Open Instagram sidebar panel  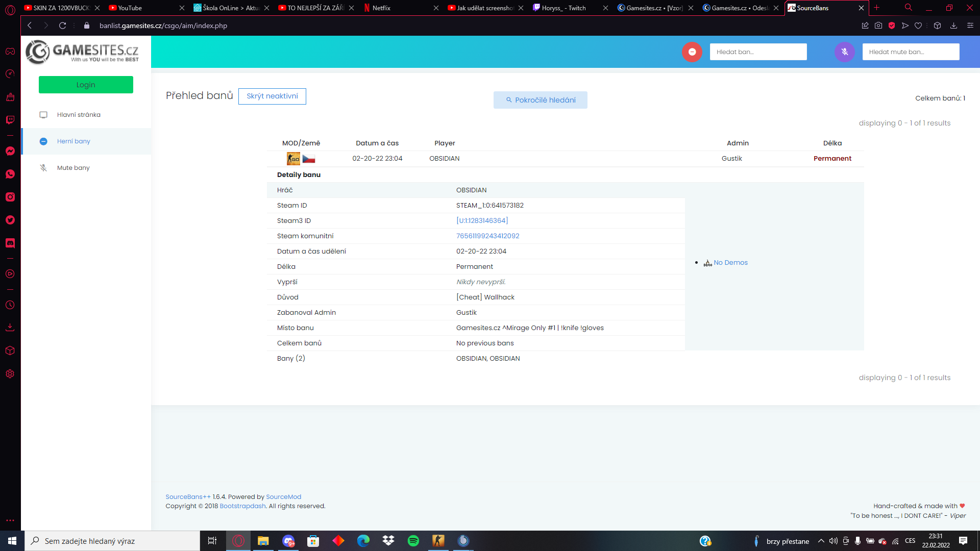click(x=10, y=197)
